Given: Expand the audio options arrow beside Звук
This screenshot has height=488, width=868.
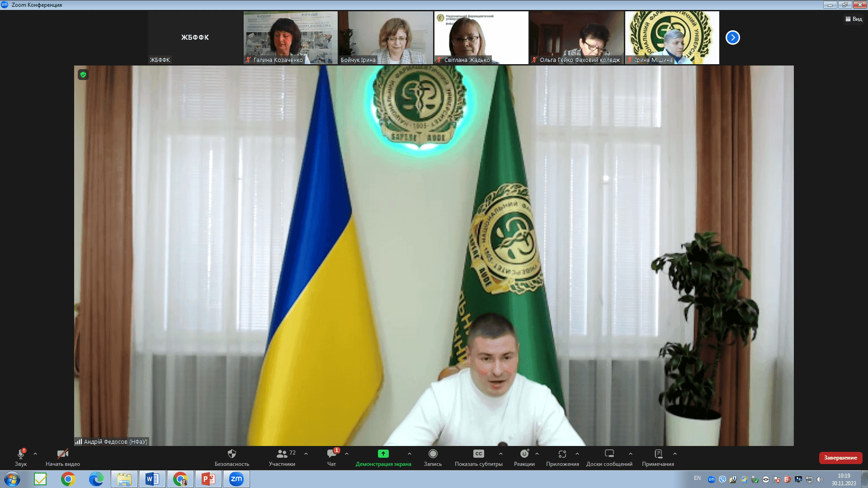Looking at the screenshot, I should point(35,454).
